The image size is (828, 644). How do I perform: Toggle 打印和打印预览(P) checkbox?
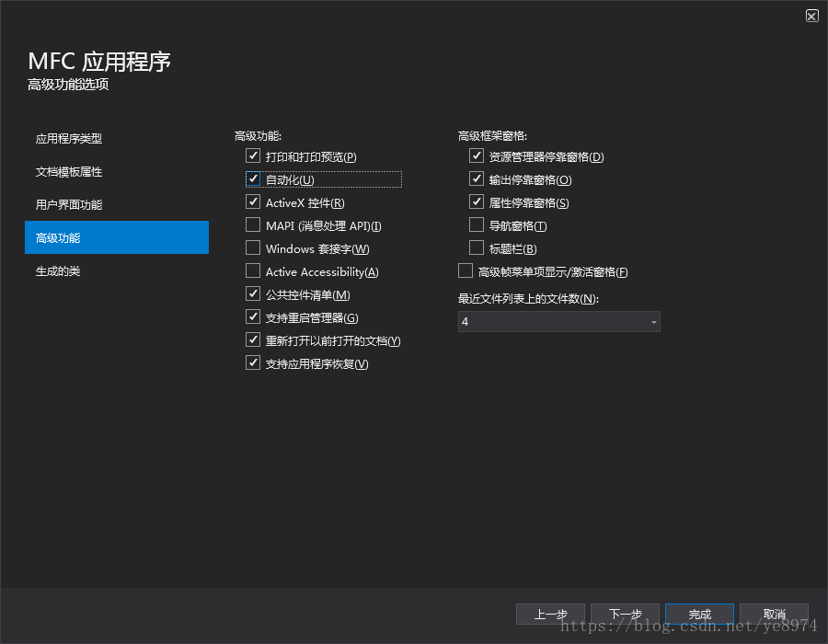[253, 155]
